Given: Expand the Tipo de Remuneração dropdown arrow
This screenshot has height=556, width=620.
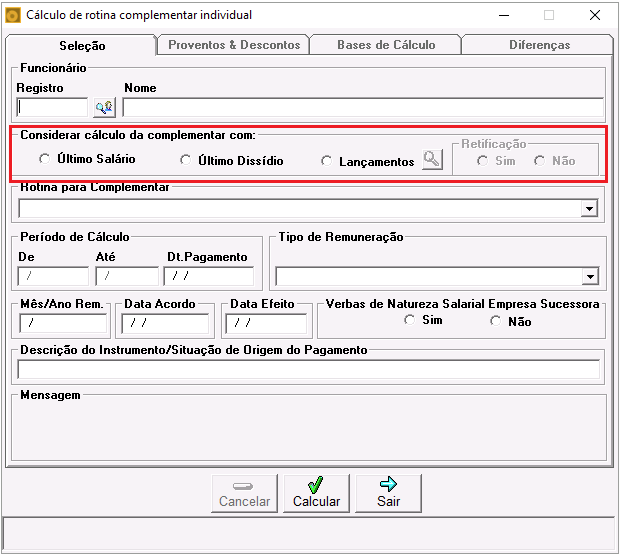Looking at the screenshot, I should [x=590, y=276].
